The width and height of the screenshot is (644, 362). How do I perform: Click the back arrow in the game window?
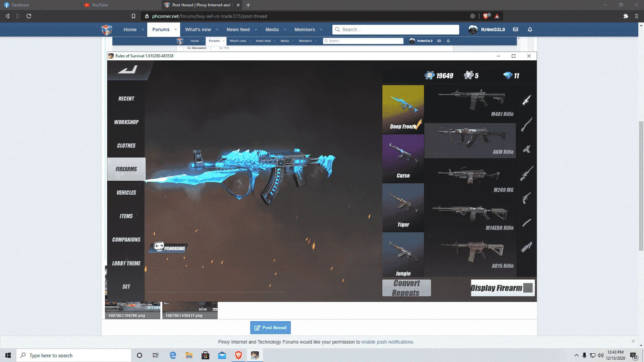128,70
